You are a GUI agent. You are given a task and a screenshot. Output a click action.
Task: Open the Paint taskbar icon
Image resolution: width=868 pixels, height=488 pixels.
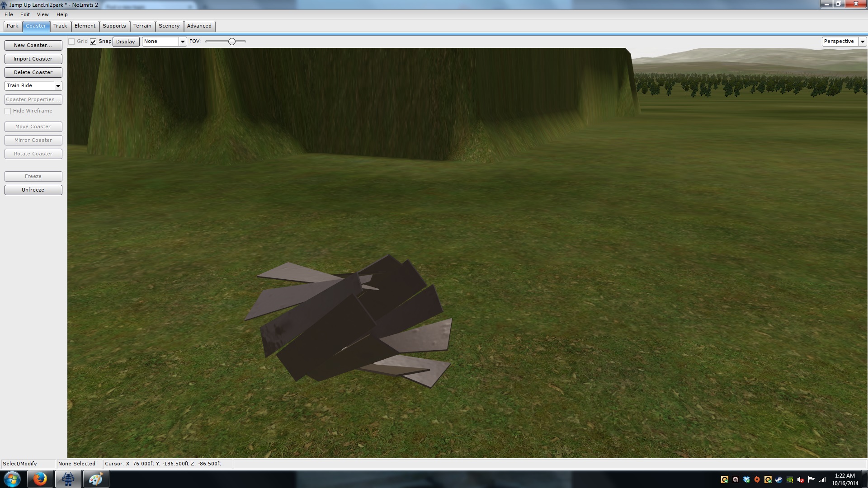96,479
